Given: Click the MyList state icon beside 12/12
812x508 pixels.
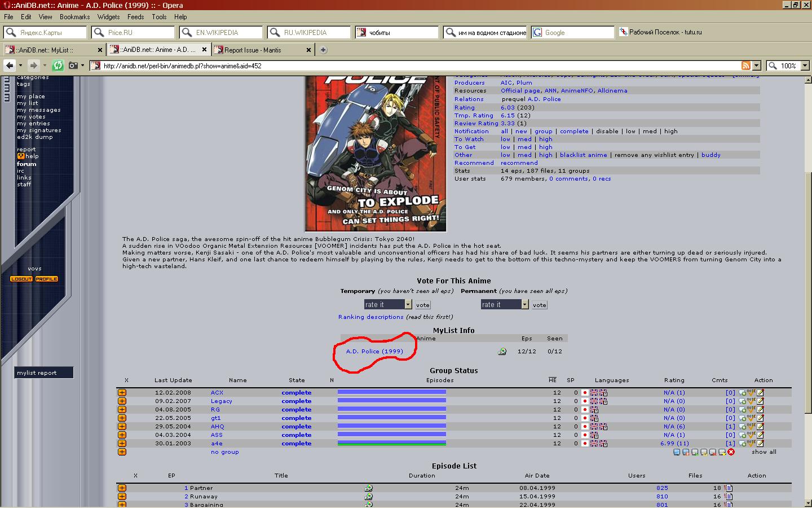Looking at the screenshot, I should pos(502,352).
